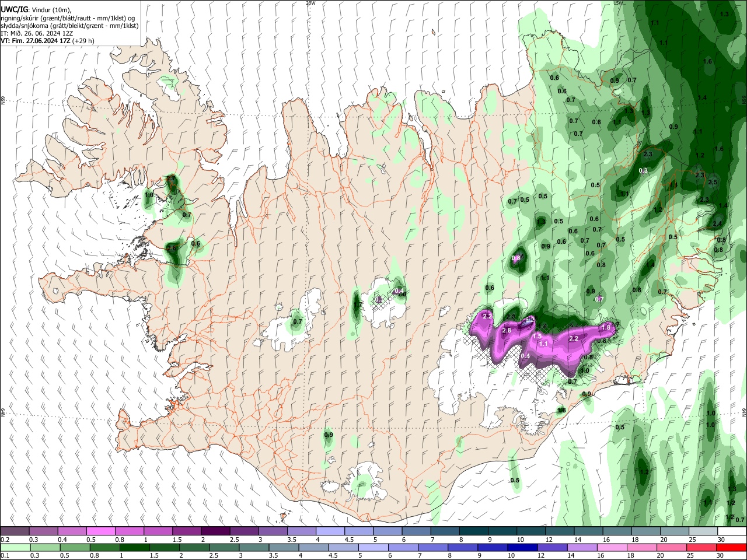Viewport: 747px width, 560px height.
Task: Click the 0.1–0.3 palest green swatch in the rain scale
Action: [16, 547]
